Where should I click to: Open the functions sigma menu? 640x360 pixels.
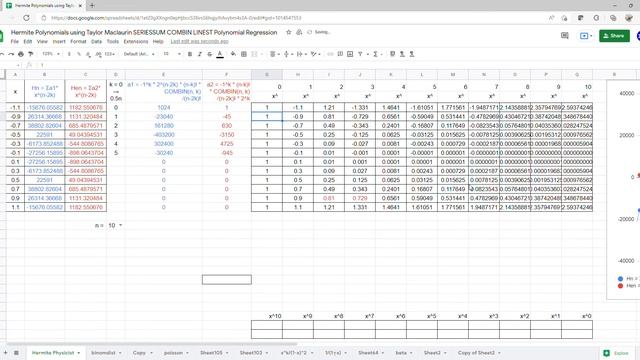[377, 54]
